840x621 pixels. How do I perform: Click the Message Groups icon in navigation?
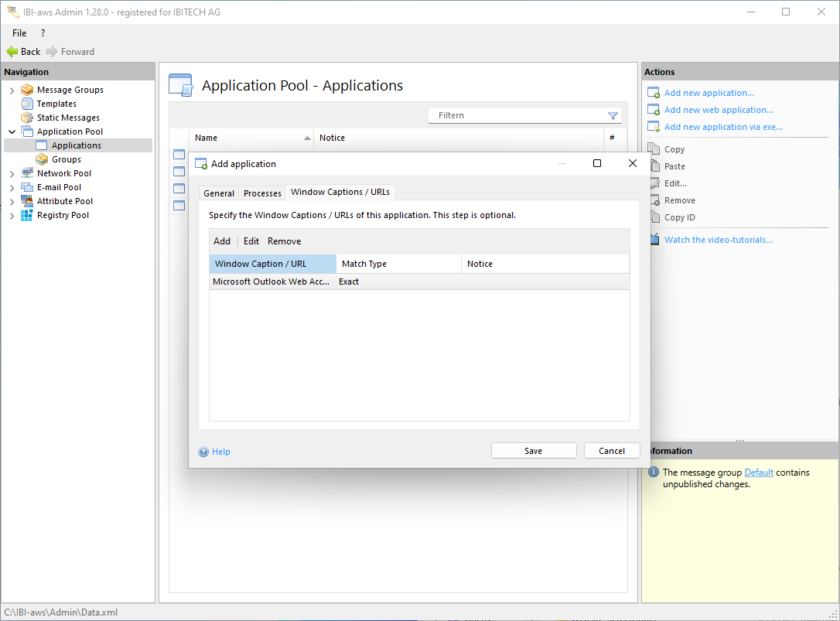[28, 90]
